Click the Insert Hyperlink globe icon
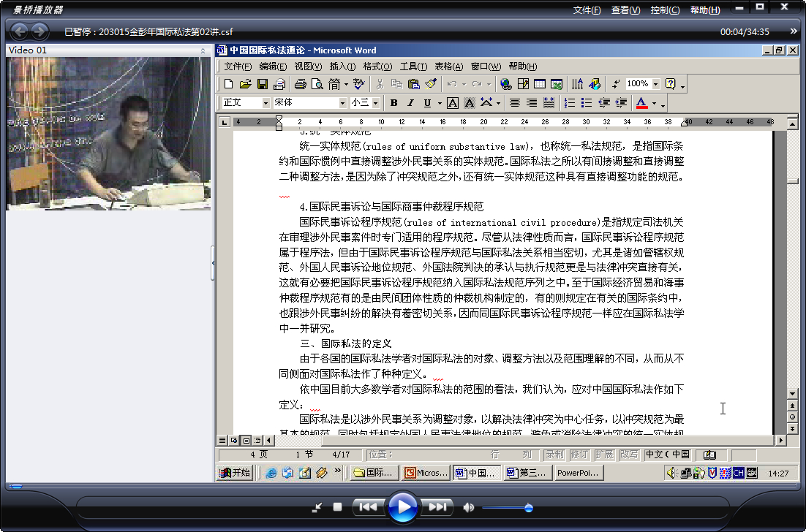This screenshot has width=806, height=532. click(x=506, y=84)
